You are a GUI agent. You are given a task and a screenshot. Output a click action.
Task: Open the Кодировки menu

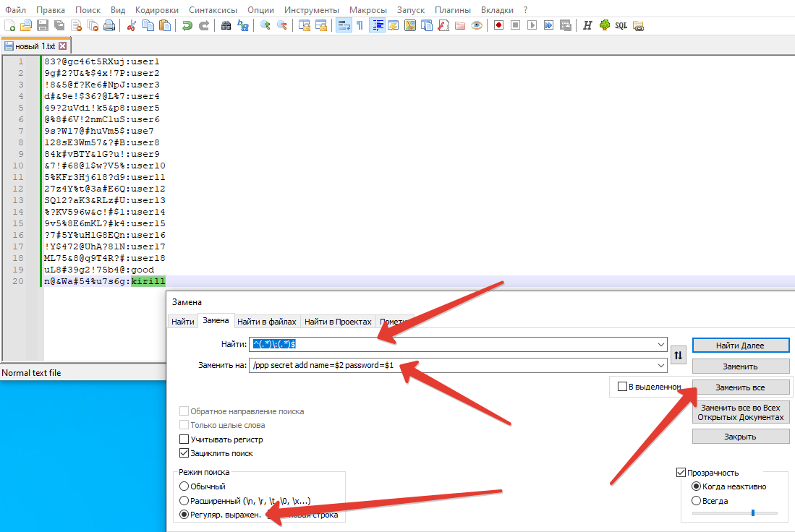pos(157,9)
